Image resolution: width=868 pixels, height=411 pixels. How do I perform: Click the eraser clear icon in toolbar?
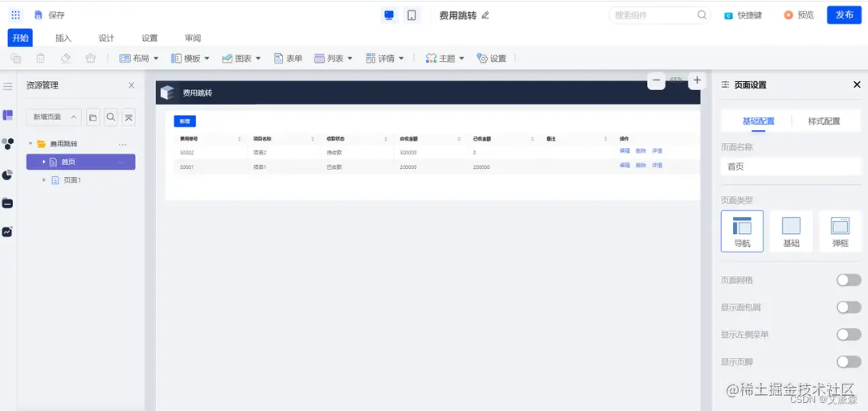(66, 58)
